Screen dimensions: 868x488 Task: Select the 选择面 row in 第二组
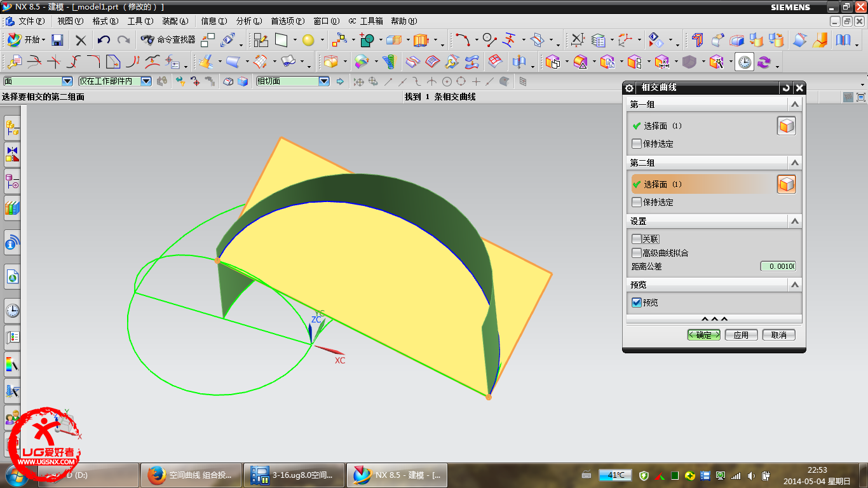pos(703,184)
